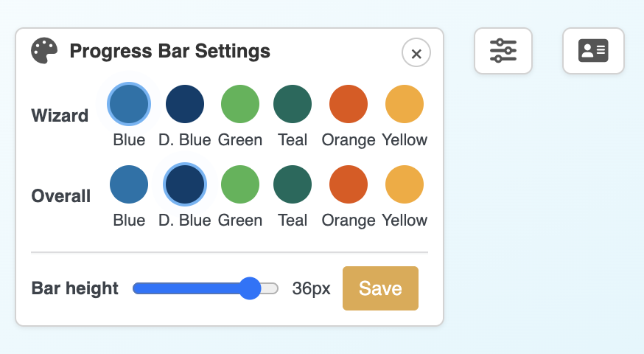Click the Orange label under Overall row
Screen dimensions: 644x354
click(x=349, y=221)
